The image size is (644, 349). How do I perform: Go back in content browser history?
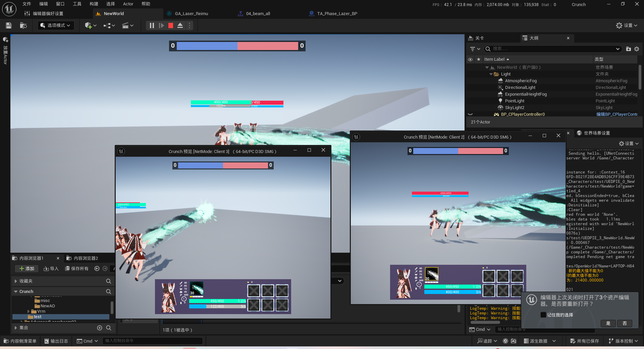tap(97, 268)
